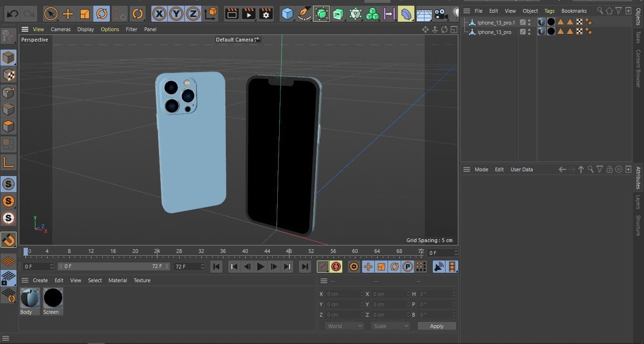Open viewport Filter menu

coord(132,29)
